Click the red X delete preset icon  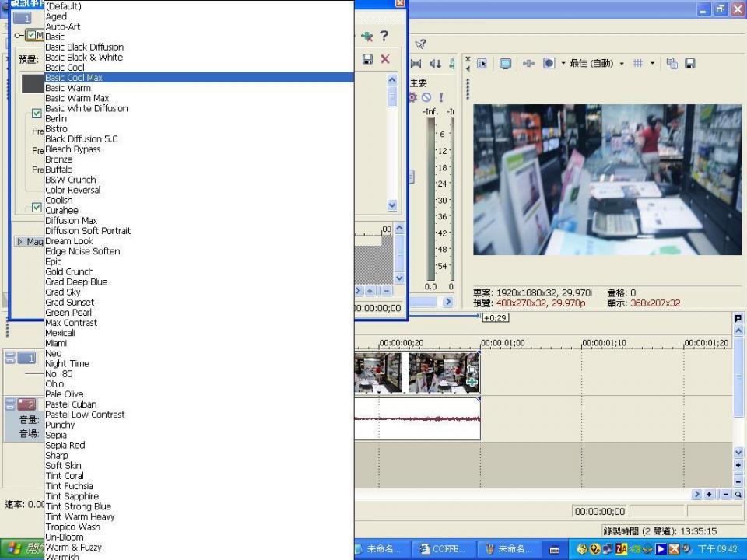coord(384,59)
